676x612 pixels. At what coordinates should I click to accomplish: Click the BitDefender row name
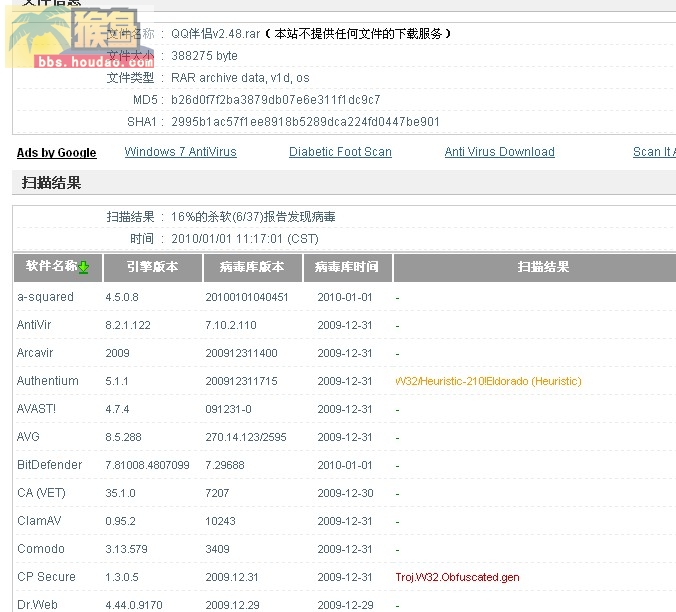click(49, 465)
